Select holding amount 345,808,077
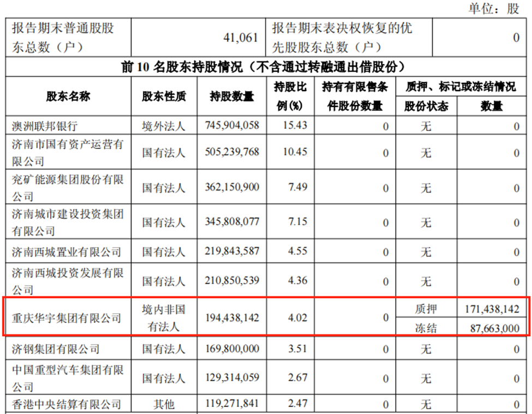This screenshot has height=414, width=532. click(232, 221)
